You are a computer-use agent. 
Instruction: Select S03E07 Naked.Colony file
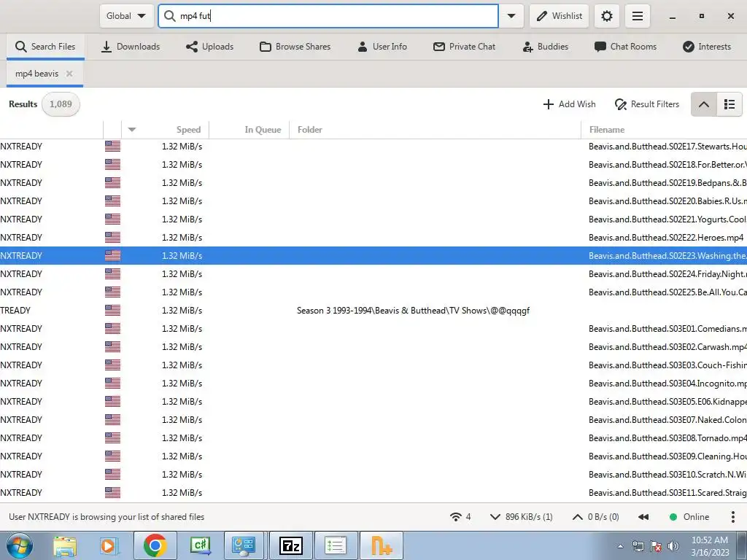(x=373, y=419)
